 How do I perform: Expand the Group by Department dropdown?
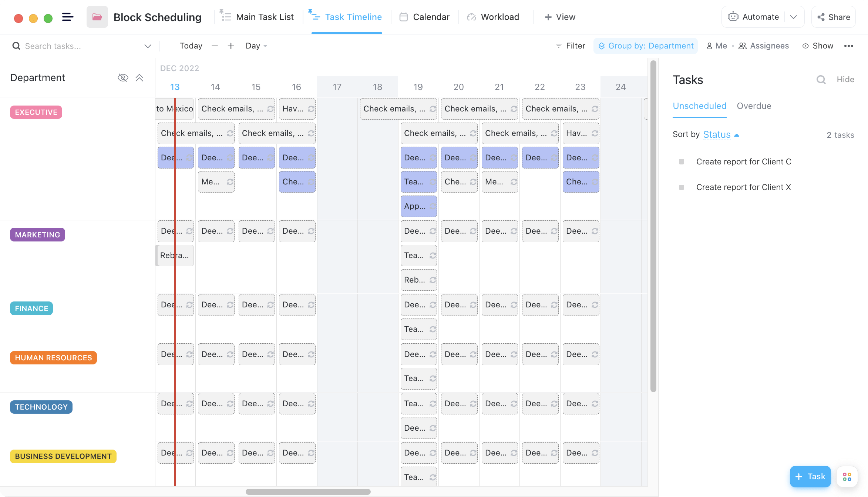(x=646, y=45)
